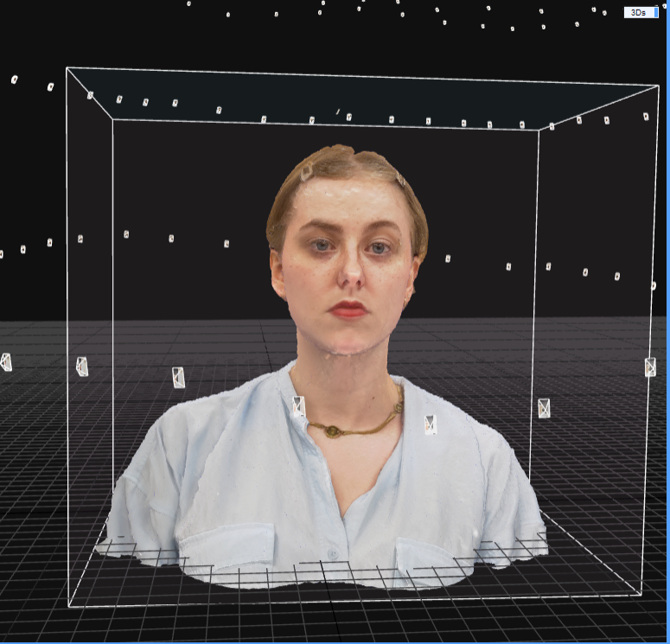
Task: Click the reconstruction box's bottom-left outer corner
Action: [x=68, y=606]
